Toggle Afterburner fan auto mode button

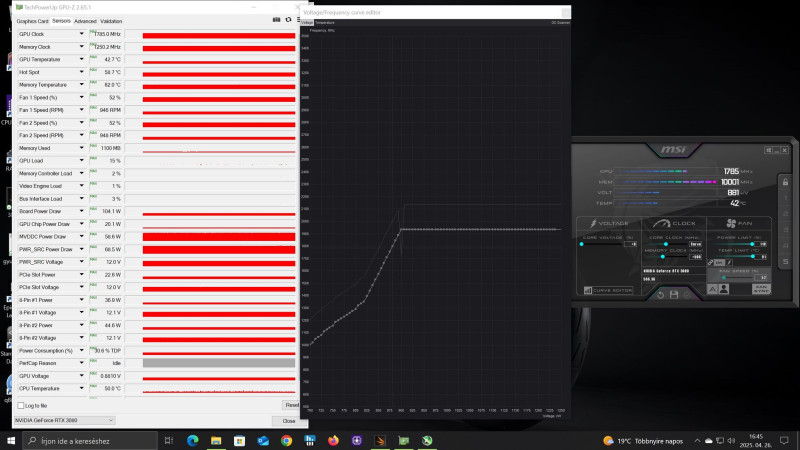click(712, 289)
